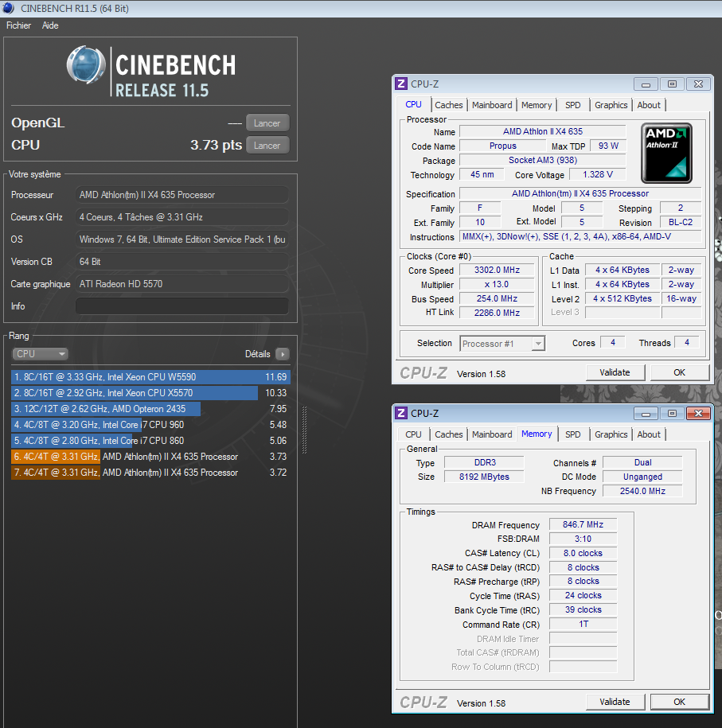Switch to SPD tab in lower CPU-Z window
The image size is (722, 728).
573,434
